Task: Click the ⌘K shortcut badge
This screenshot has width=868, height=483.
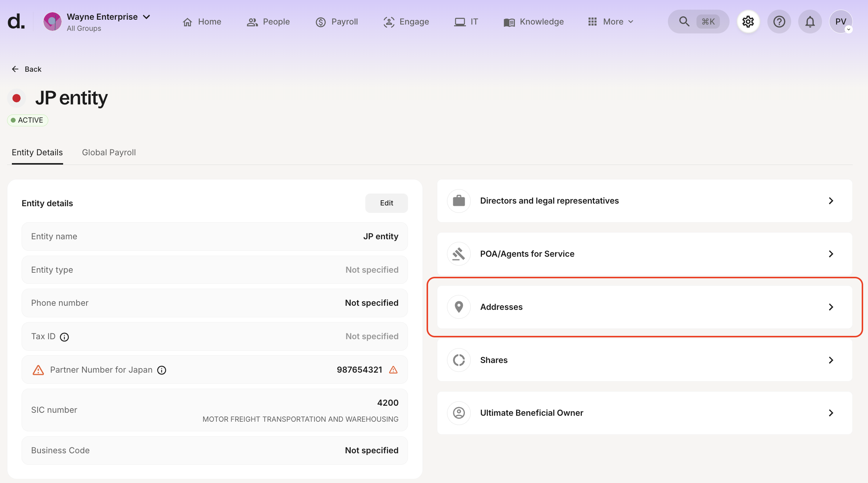Action: [708, 22]
